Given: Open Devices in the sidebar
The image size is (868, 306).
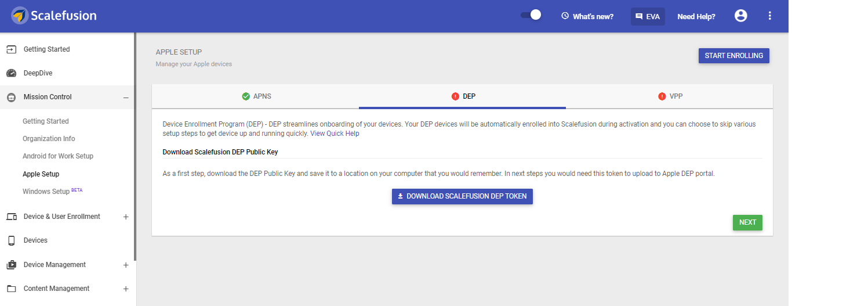Looking at the screenshot, I should pos(35,240).
